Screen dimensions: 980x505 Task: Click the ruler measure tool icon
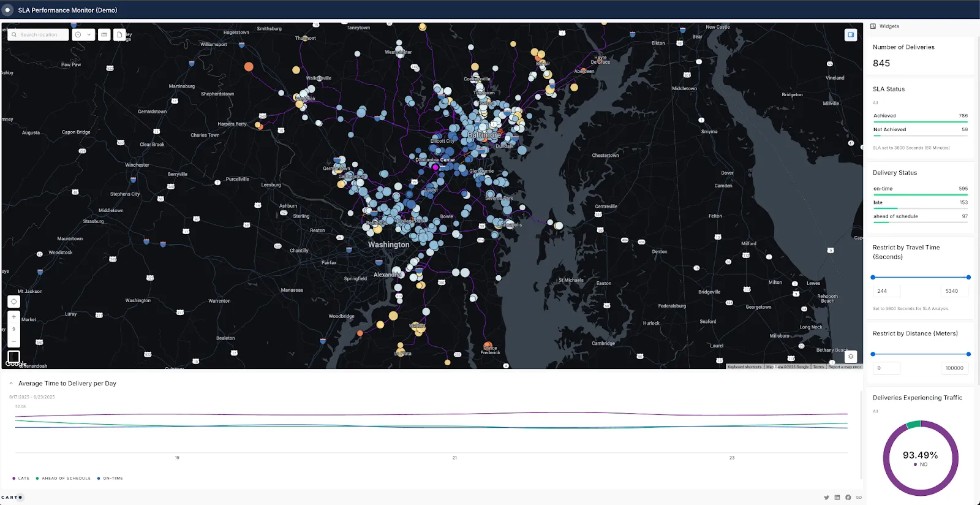[x=104, y=35]
